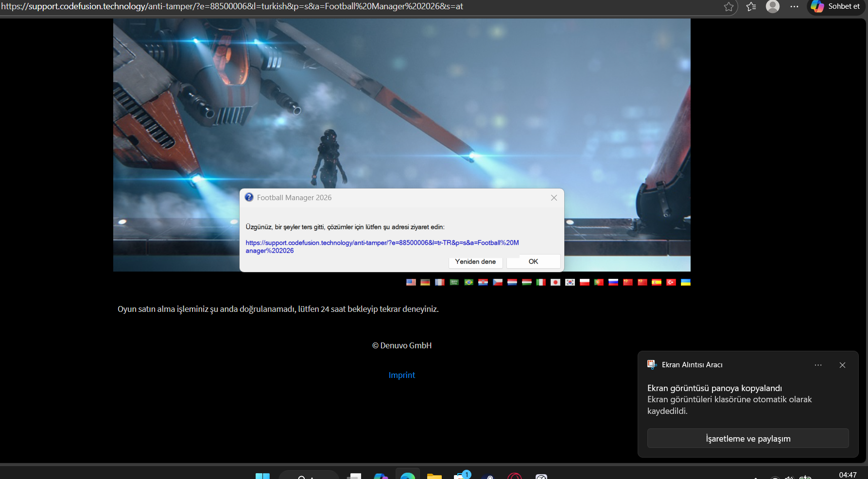Screen dimensions: 868x479
Task: Switch language with the Portuguese flag
Action: point(599,282)
